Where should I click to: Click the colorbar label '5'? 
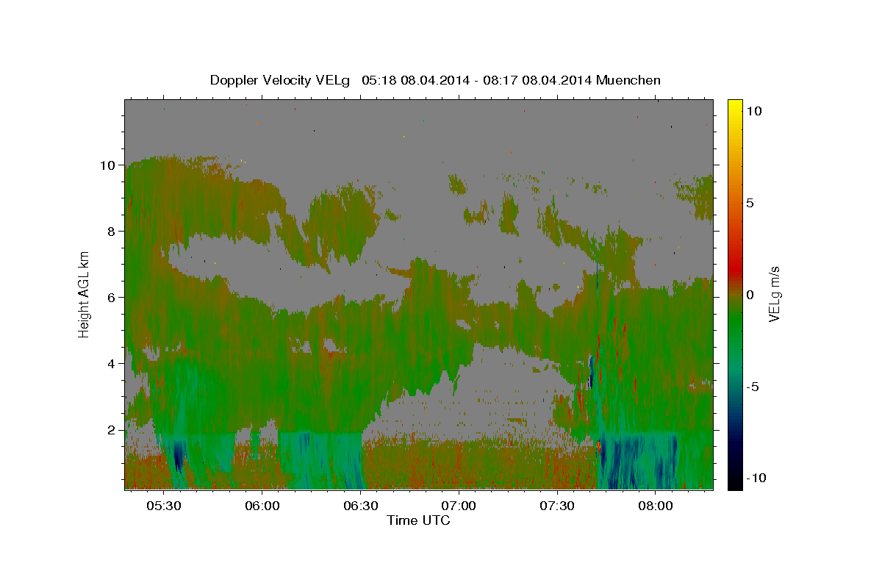[x=750, y=203]
